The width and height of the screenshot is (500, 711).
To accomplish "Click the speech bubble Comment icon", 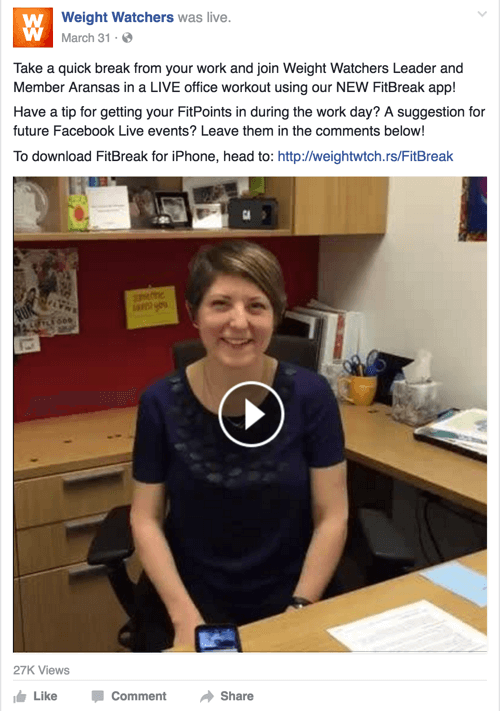I will coord(97,696).
